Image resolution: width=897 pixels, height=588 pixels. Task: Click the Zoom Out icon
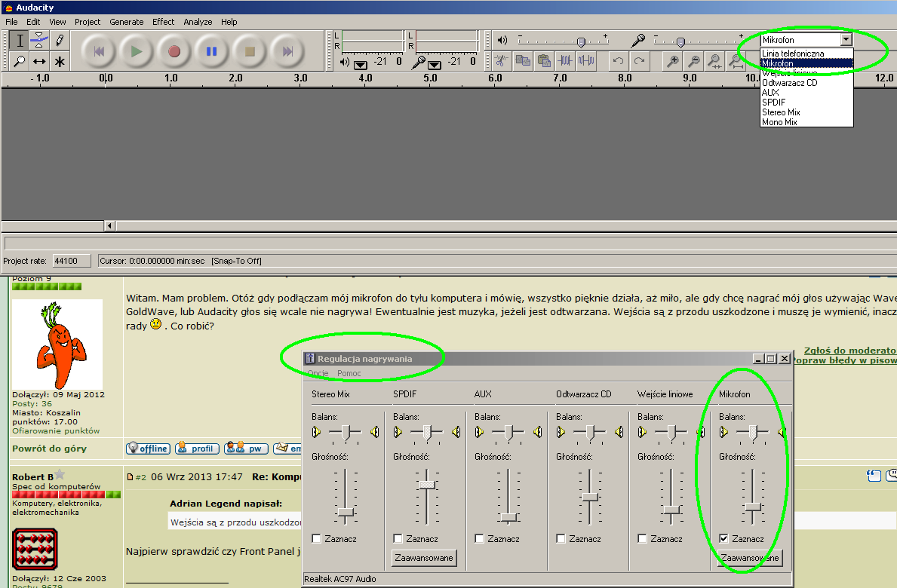694,60
